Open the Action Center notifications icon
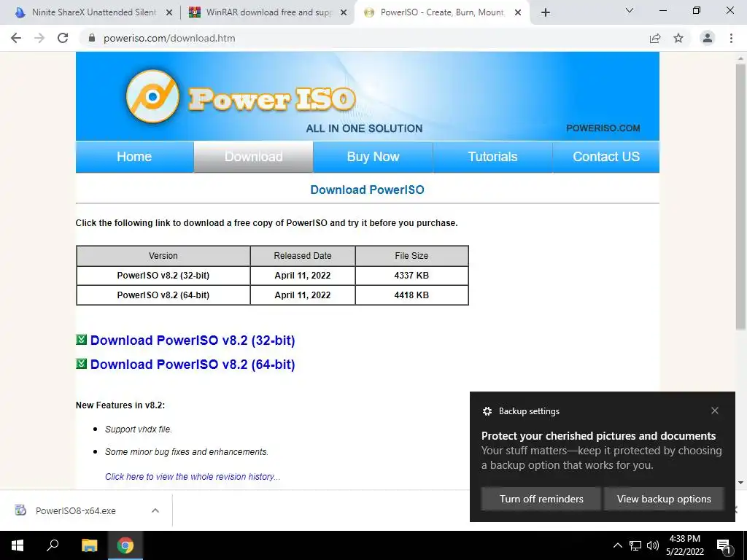Viewport: 747px width, 560px height. click(724, 546)
